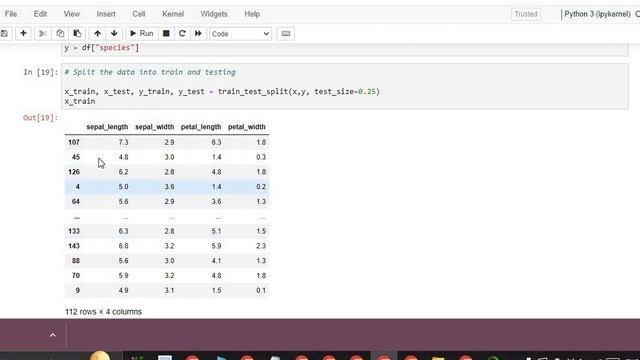This screenshot has height=360, width=640.
Task: Open the Insert menu
Action: 106,14
